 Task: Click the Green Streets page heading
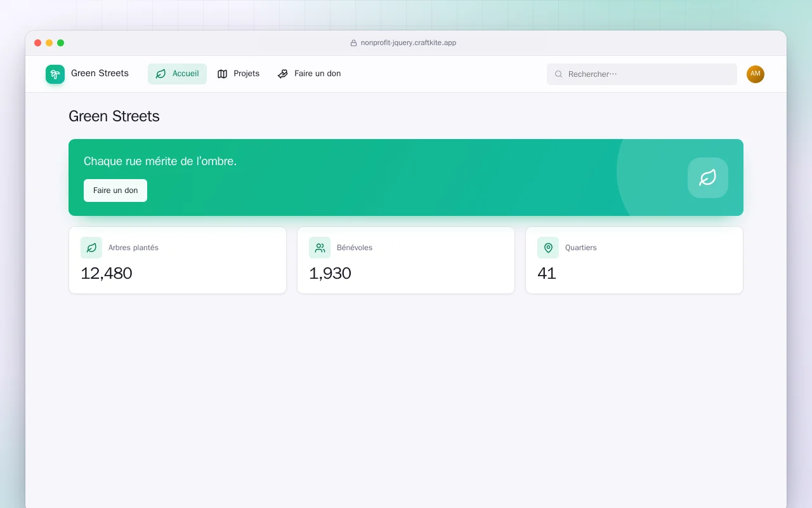click(x=114, y=116)
